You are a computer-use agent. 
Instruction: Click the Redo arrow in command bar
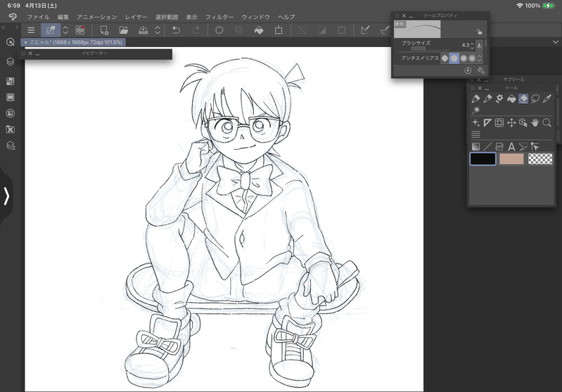(x=196, y=30)
